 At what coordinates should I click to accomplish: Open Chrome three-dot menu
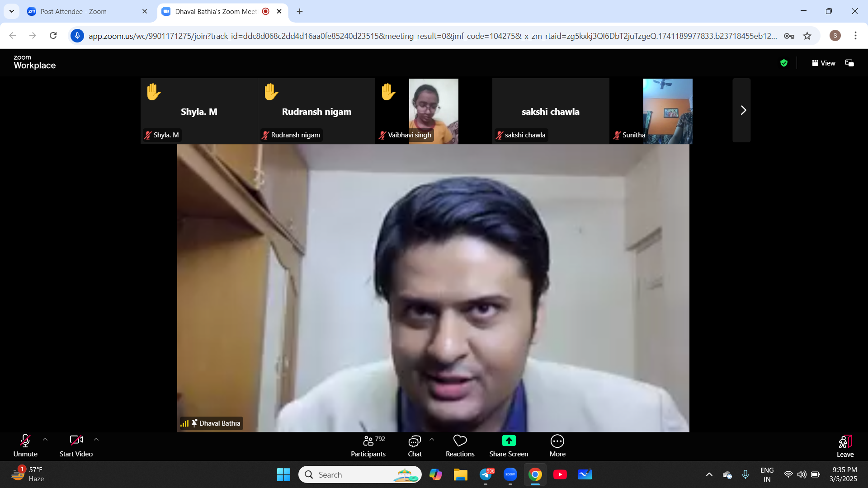(855, 36)
